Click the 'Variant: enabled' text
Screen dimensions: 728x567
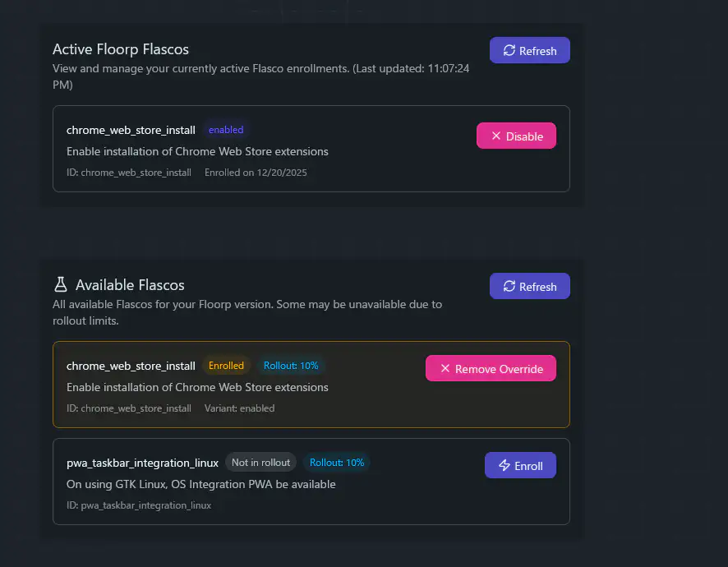pos(239,408)
